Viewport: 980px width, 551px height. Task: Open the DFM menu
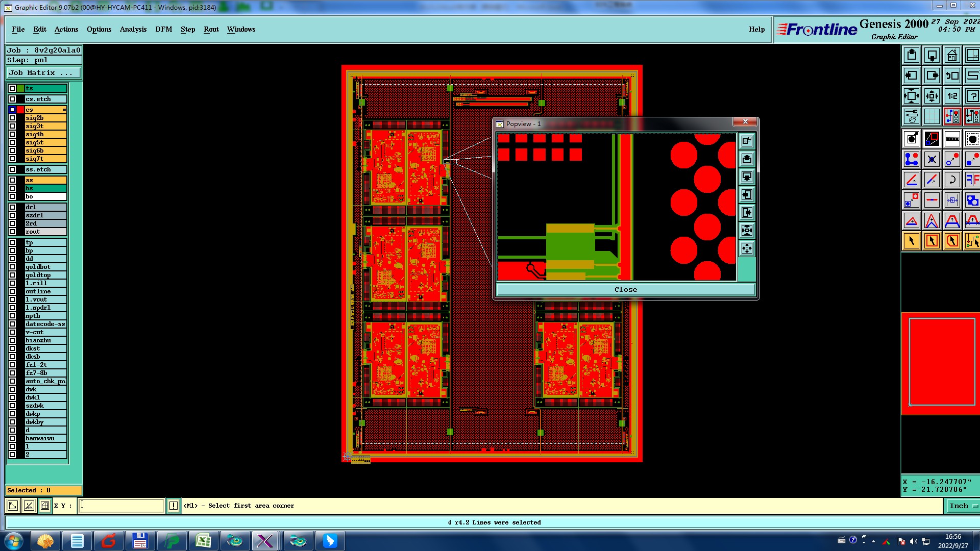[163, 29]
